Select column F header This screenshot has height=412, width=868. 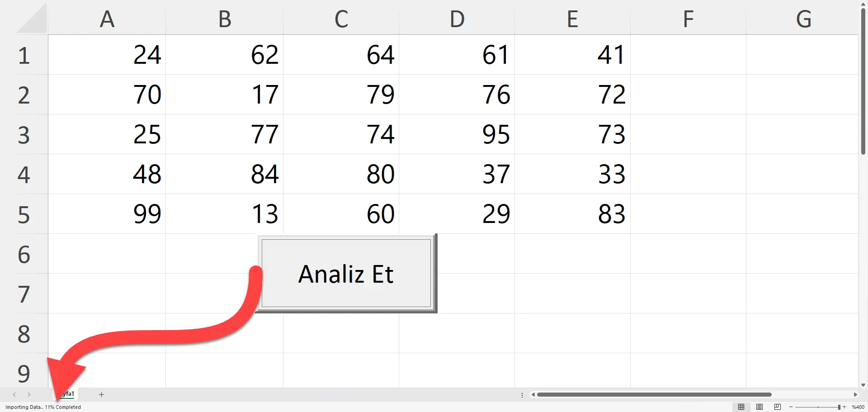tap(688, 19)
